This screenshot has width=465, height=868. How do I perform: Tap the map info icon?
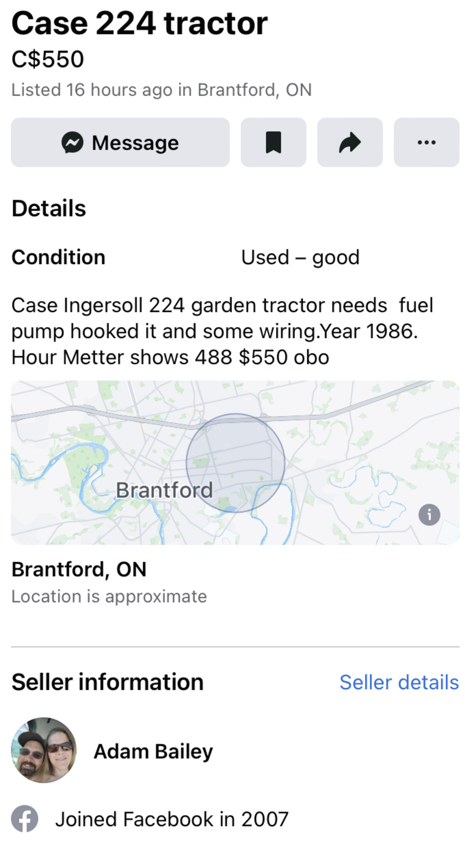[x=429, y=515]
